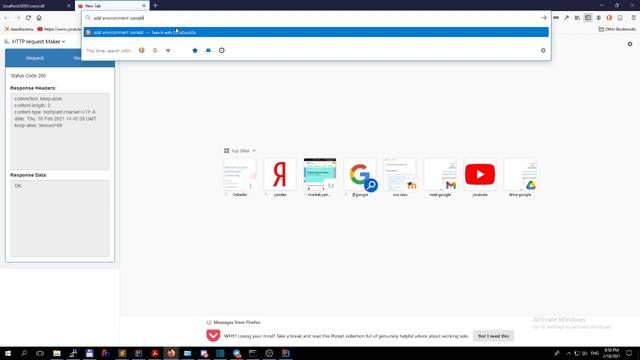Select the DuckDuckGo search suggestion row
Screen dimensions: 640x360
[316, 32]
